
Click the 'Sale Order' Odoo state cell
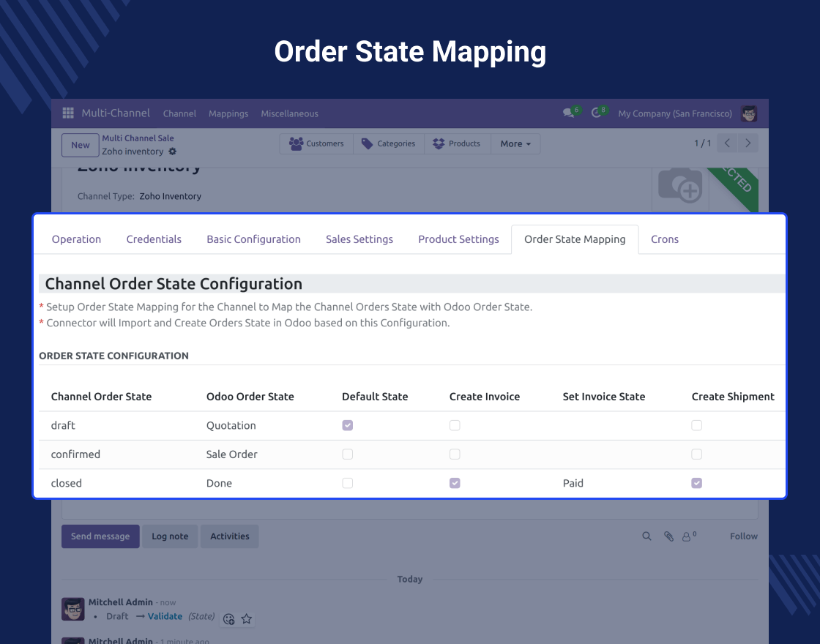coord(231,454)
